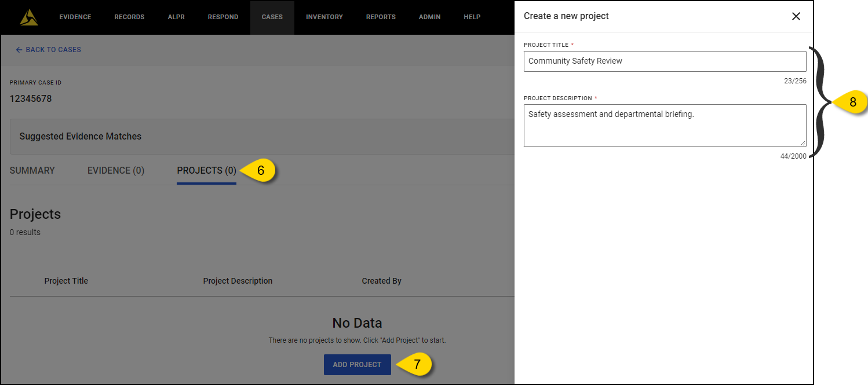Switch to the Evidence (0) tab

pos(116,171)
